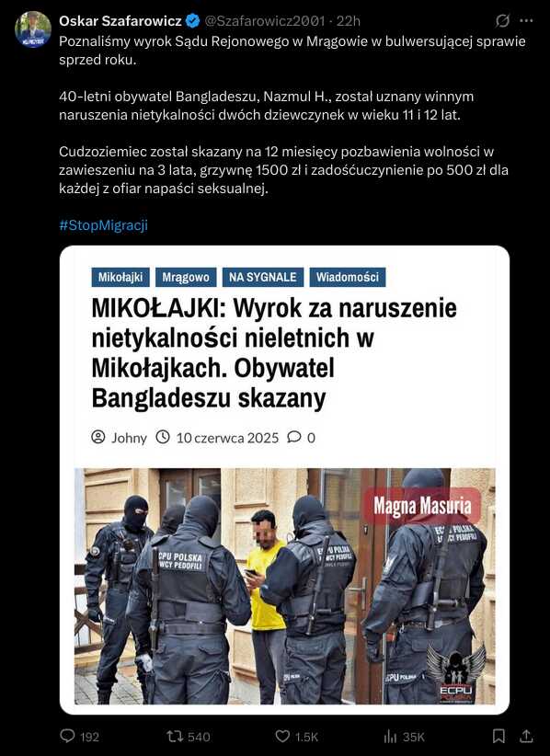Image resolution: width=550 pixels, height=756 pixels.
Task: Open the embedded Magna Masuria photo
Action: coord(285,586)
